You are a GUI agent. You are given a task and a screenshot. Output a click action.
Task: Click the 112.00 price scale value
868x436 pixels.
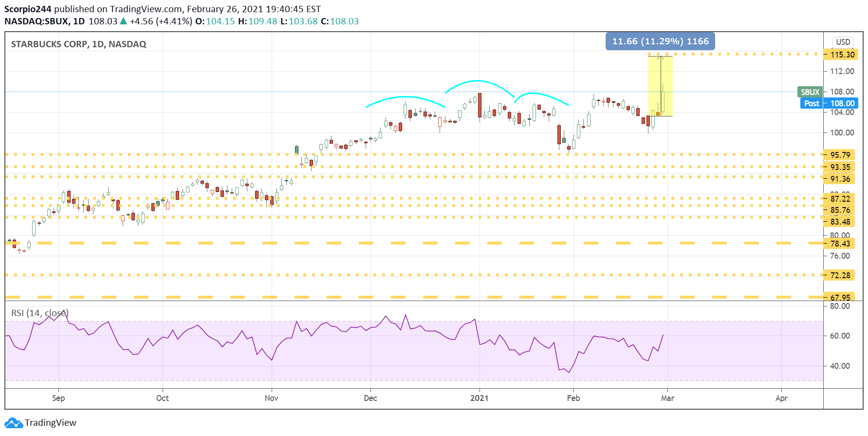[x=842, y=71]
